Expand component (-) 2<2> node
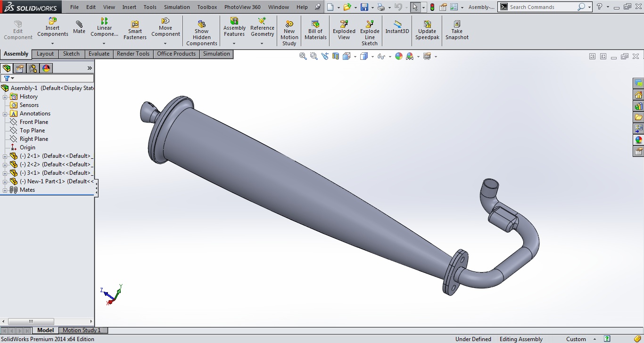The height and width of the screenshot is (343, 644). [5, 164]
